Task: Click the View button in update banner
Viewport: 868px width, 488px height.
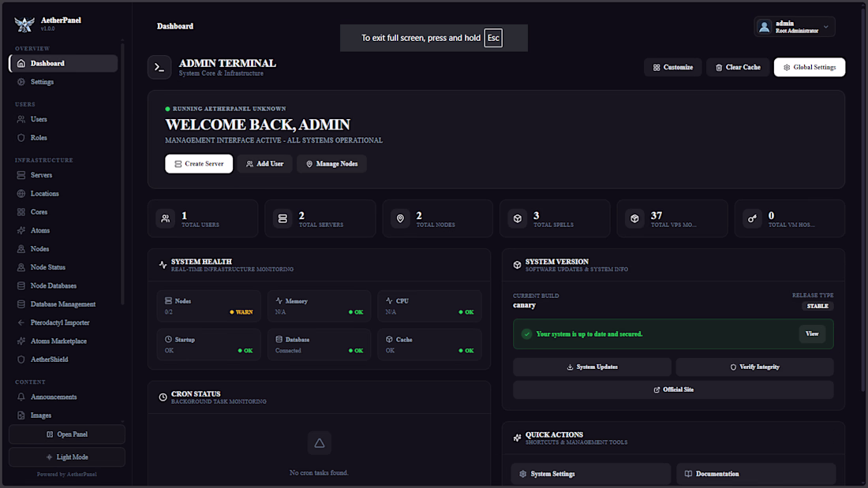Action: (x=812, y=333)
